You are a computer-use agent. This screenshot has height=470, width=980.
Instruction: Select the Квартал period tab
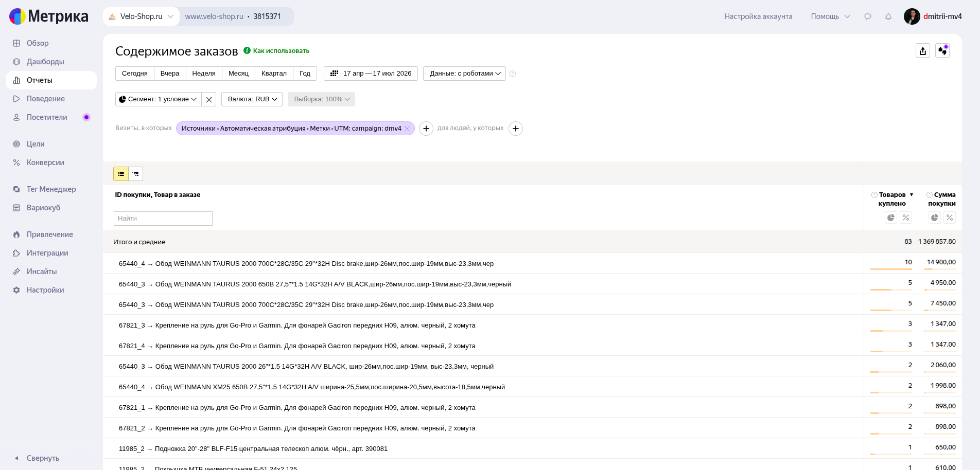point(274,74)
